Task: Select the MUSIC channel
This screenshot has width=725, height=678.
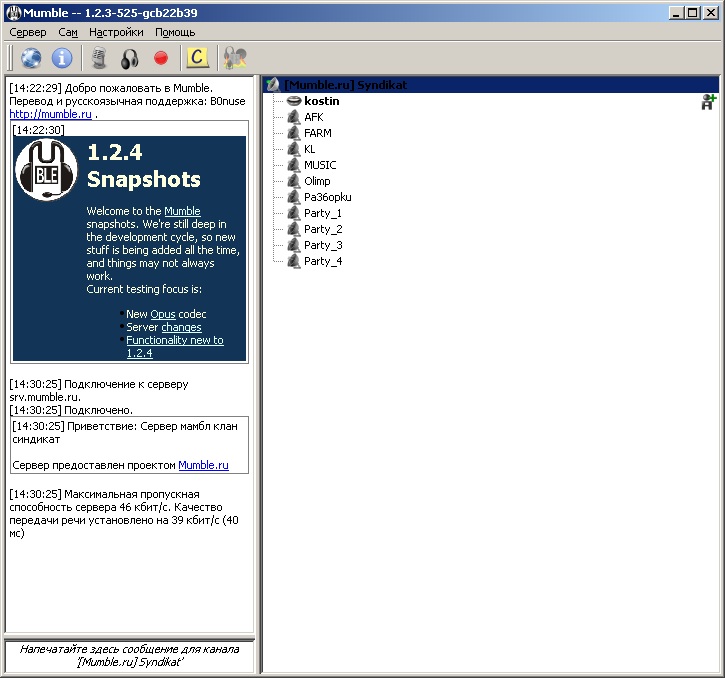Action: tap(320, 165)
